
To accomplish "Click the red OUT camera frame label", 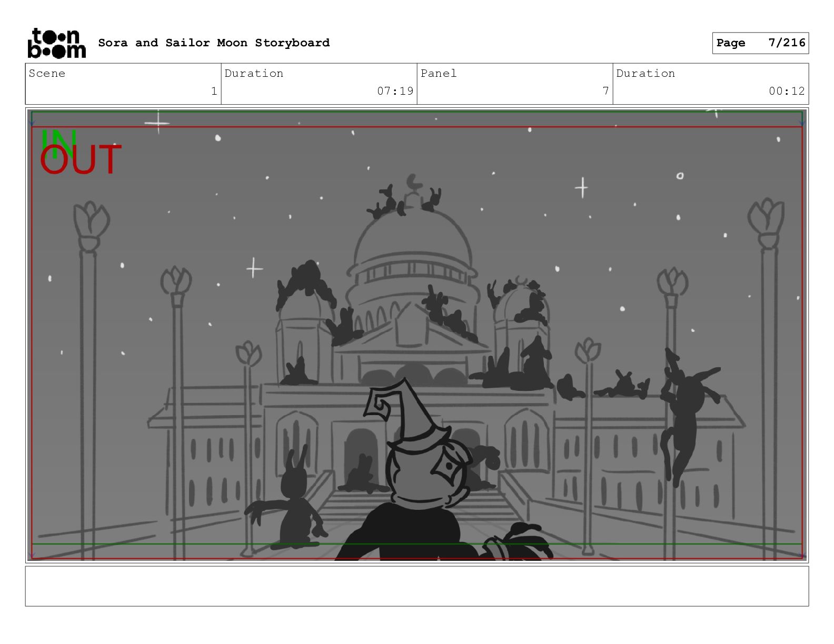I will 81,160.
